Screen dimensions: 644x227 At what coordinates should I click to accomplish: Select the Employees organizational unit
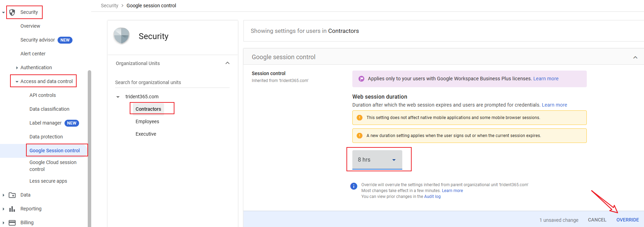tap(147, 121)
